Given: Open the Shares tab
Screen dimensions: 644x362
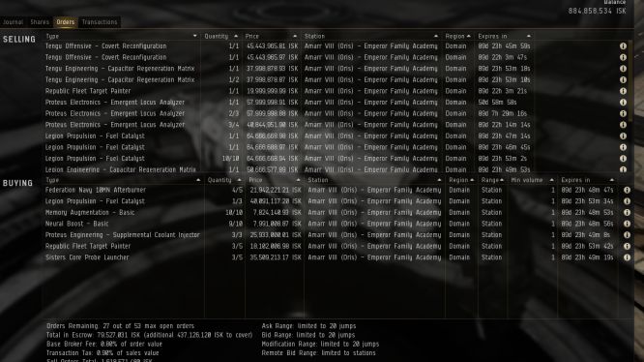Looking at the screenshot, I should (40, 22).
